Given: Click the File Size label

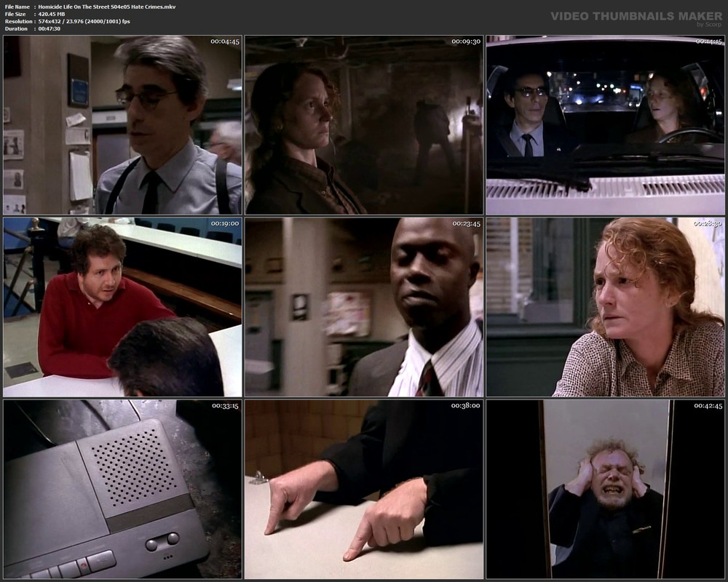Looking at the screenshot, I should (x=15, y=14).
